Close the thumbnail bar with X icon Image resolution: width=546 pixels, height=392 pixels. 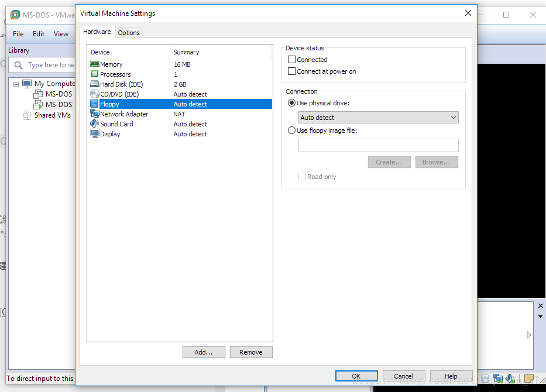(540, 305)
